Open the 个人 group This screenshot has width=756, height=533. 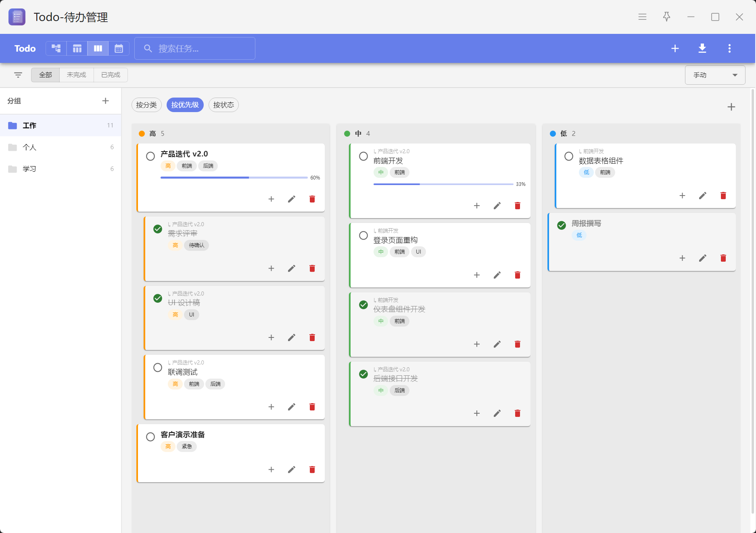[x=61, y=147]
